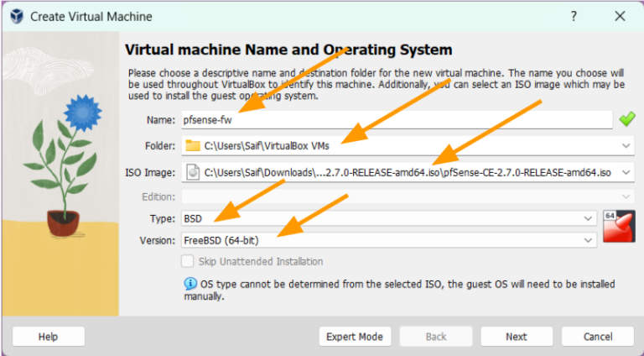Click the Help button
The height and width of the screenshot is (356, 644).
click(x=49, y=337)
